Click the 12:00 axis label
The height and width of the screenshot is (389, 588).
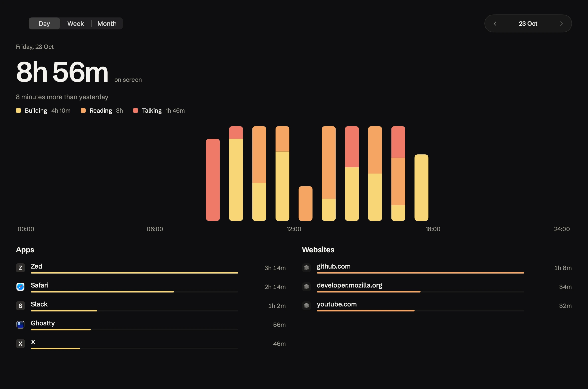point(294,229)
